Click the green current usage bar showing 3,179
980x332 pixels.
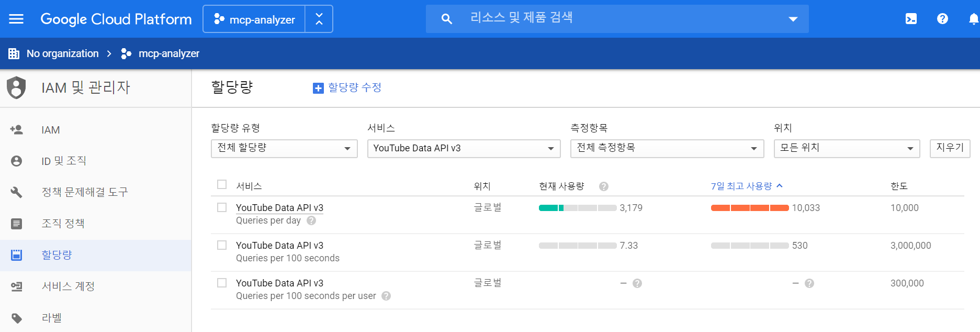tap(578, 208)
